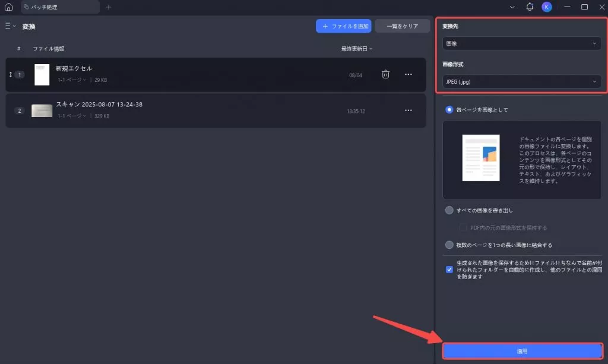Click the # column header
The height and width of the screenshot is (364, 608).
[x=18, y=49]
